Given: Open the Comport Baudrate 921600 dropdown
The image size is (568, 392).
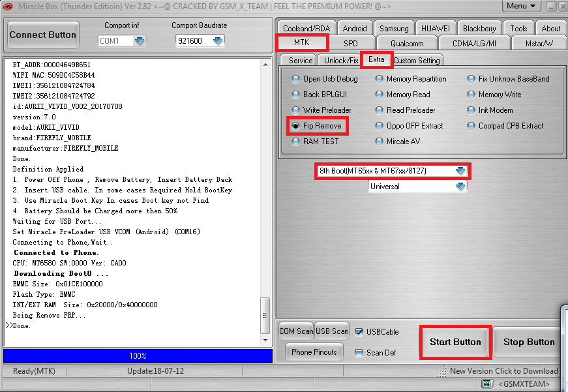Looking at the screenshot, I should [218, 41].
